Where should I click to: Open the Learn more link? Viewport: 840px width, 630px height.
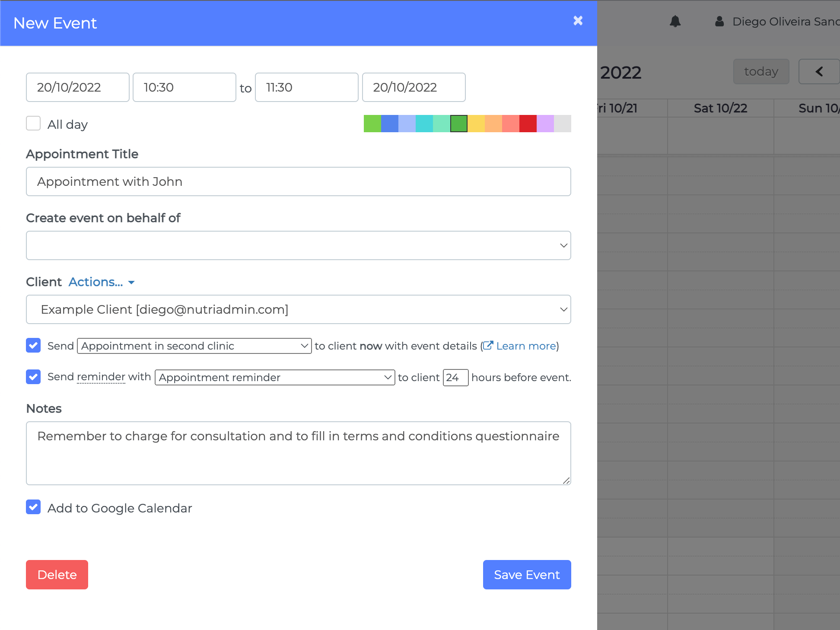click(x=526, y=346)
